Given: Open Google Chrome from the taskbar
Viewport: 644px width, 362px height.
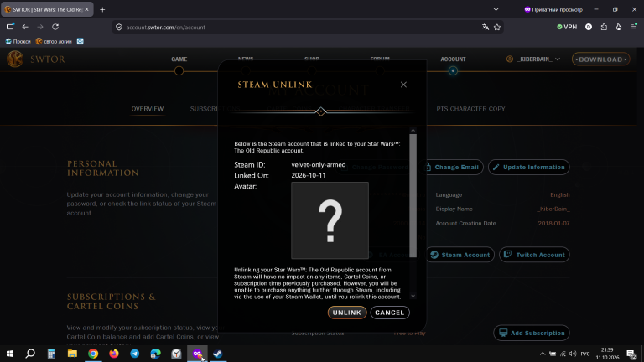Looking at the screenshot, I should [x=93, y=354].
